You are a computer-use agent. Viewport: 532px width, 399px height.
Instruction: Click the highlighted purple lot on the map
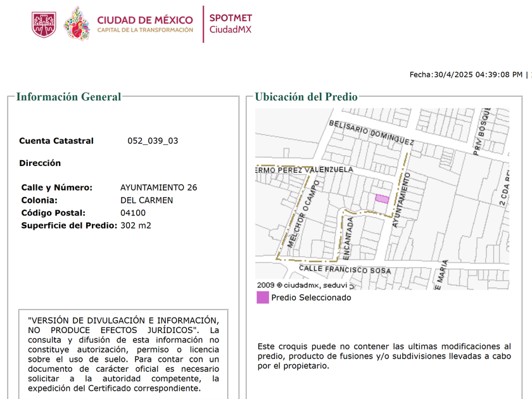[x=382, y=199]
